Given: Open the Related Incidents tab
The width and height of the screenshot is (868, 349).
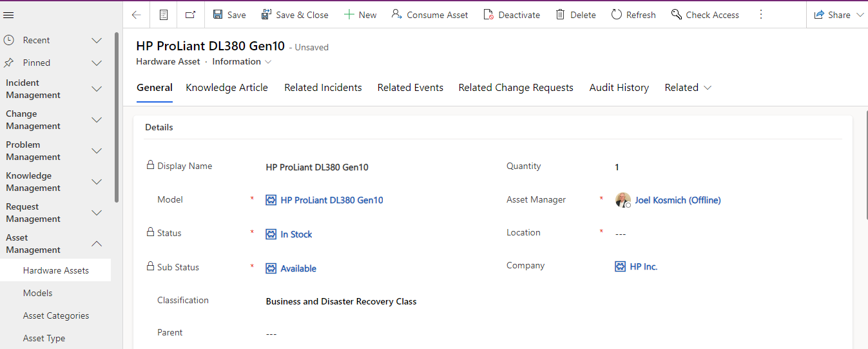Looking at the screenshot, I should [x=323, y=88].
